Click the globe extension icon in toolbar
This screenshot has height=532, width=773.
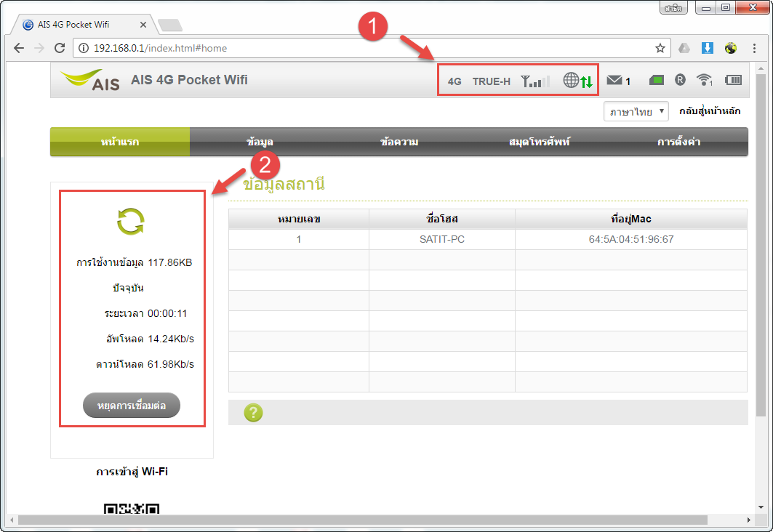click(x=731, y=48)
